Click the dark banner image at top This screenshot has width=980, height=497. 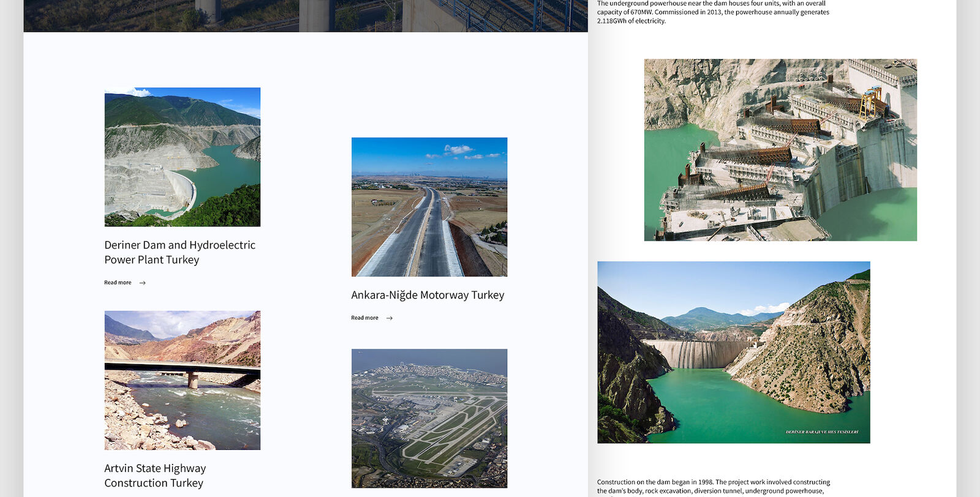coord(305,15)
